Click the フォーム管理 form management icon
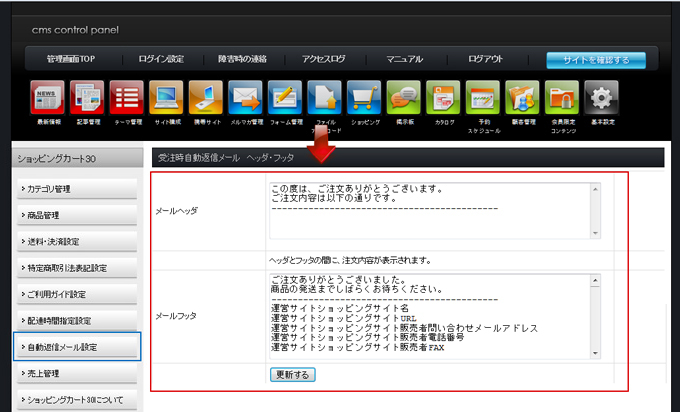The image size is (680, 412). (x=285, y=98)
